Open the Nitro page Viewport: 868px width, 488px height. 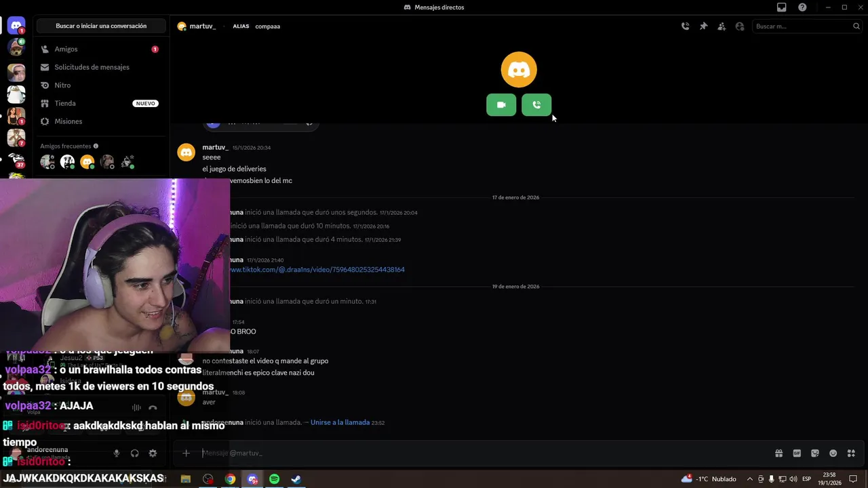[x=101, y=85]
